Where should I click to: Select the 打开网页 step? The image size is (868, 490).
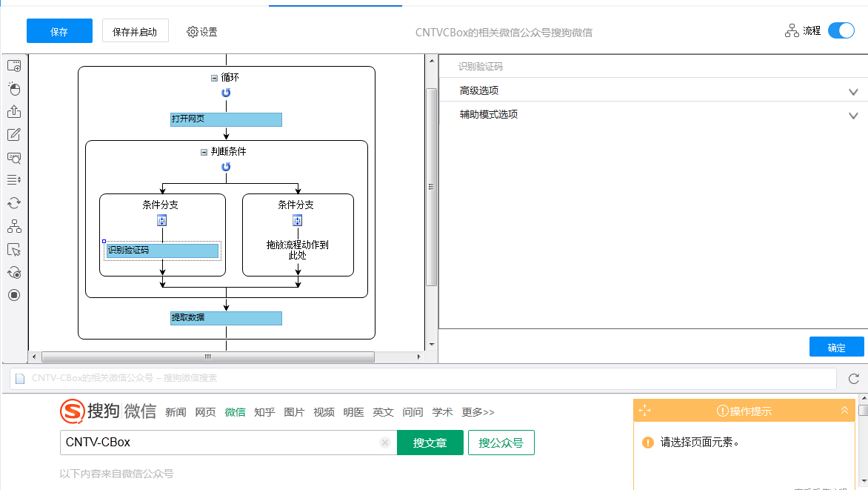click(226, 119)
